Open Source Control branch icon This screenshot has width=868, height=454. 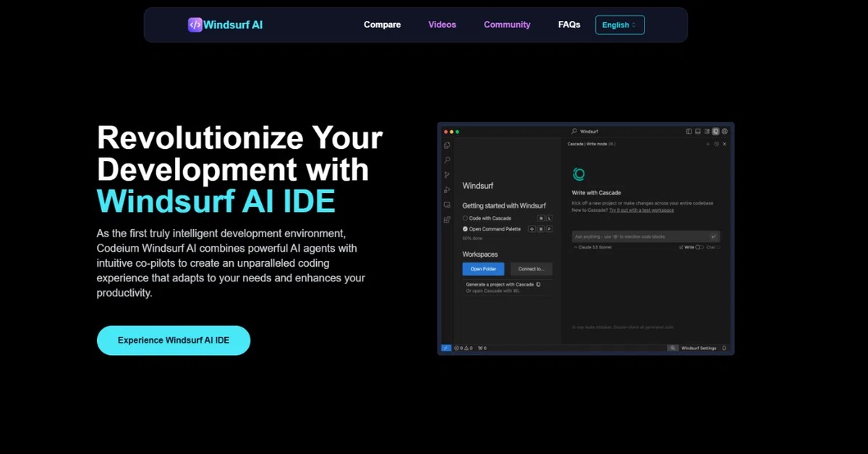point(447,175)
